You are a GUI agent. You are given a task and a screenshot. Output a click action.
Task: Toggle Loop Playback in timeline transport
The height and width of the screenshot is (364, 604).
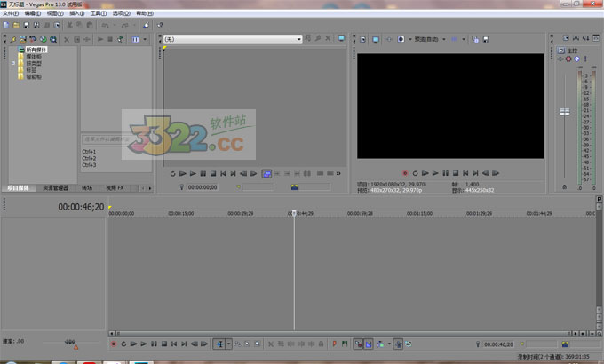[123, 344]
